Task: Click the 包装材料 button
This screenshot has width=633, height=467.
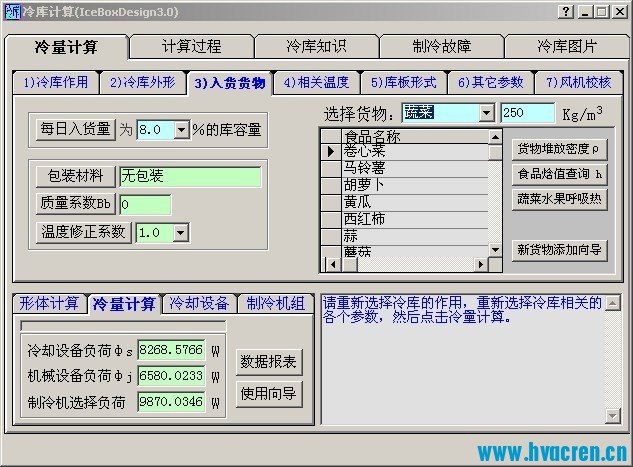Action: click(75, 176)
